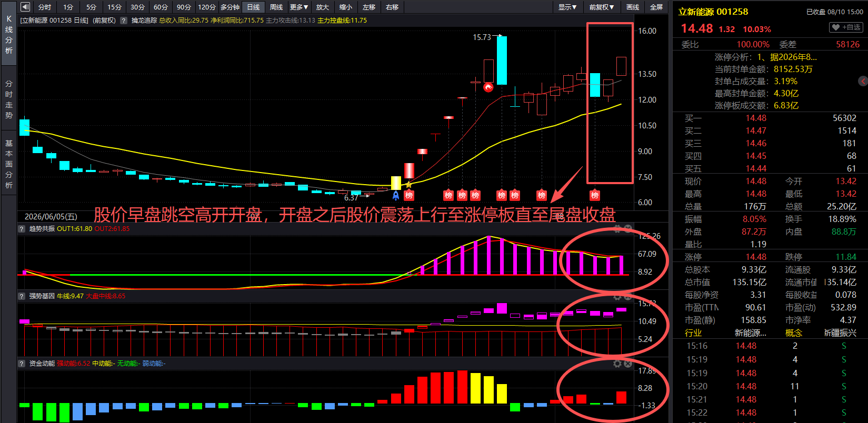Shift chart left with 左移

(369, 7)
